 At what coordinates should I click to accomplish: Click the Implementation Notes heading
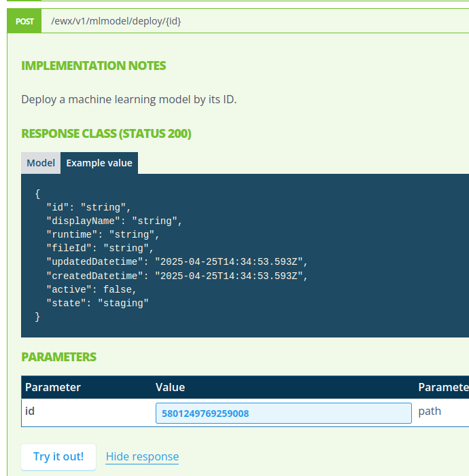(x=94, y=66)
